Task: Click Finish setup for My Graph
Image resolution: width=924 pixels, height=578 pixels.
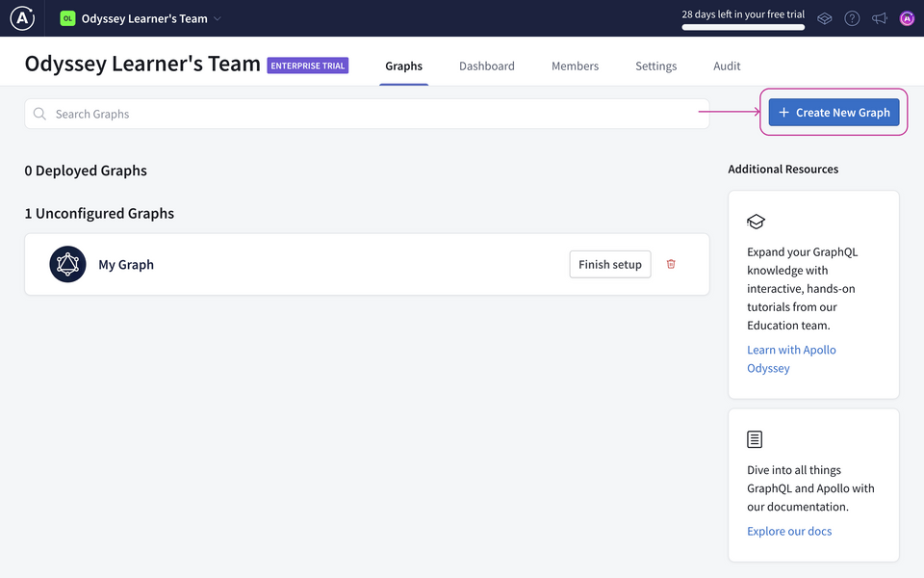Action: tap(610, 264)
